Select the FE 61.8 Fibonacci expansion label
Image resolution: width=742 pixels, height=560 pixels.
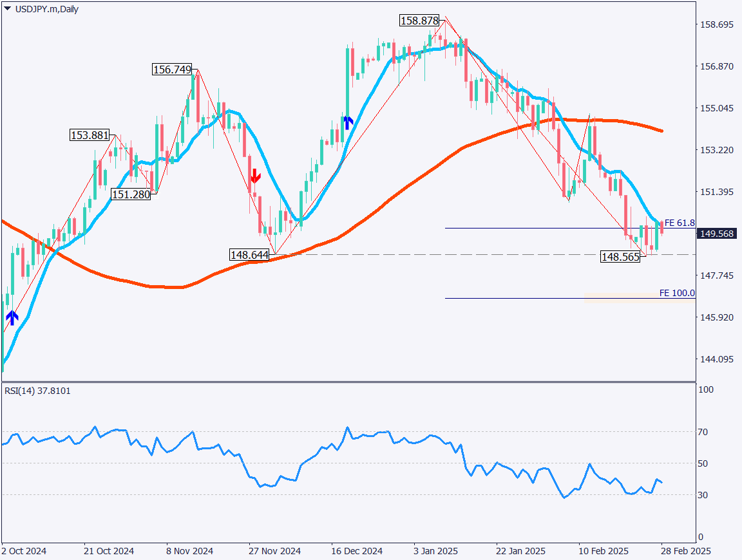[679, 223]
